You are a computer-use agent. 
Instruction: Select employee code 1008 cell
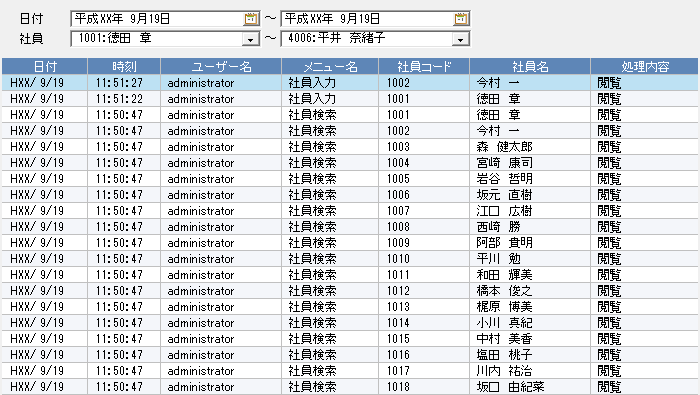pos(424,227)
